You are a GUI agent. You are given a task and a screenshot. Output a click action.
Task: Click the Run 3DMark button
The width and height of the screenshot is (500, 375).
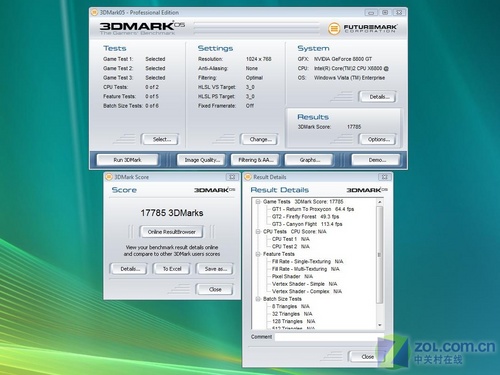127,160
